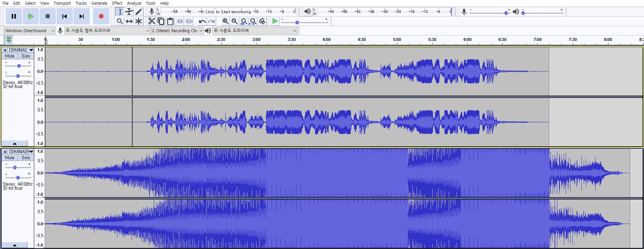
Task: Open the Windows DirectSound host dropdown
Action: 29,30
